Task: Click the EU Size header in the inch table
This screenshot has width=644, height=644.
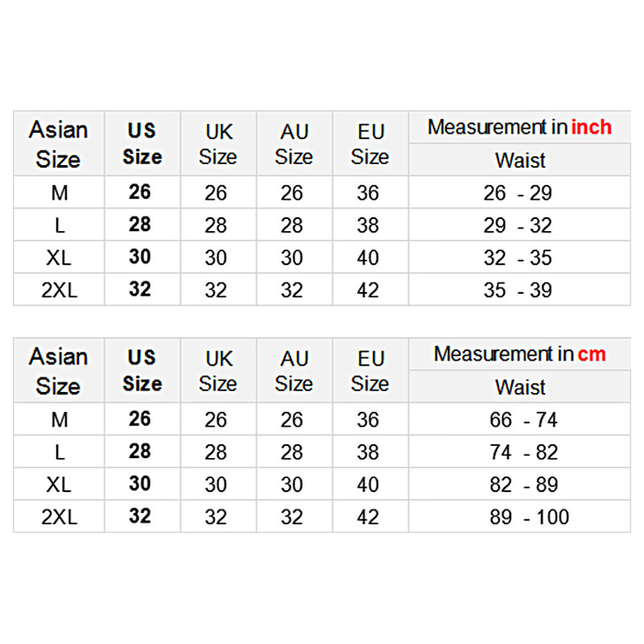Action: point(370,144)
